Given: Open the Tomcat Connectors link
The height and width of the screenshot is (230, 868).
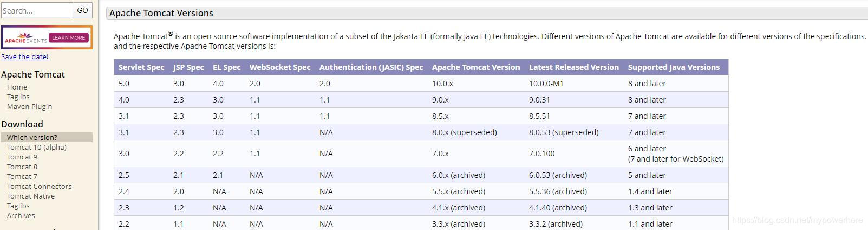Looking at the screenshot, I should (40, 186).
